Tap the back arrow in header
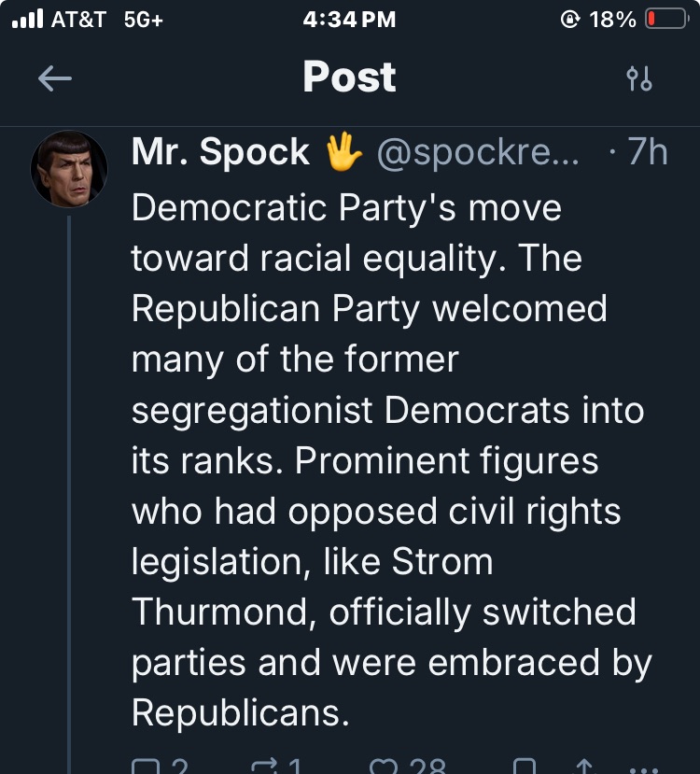The height and width of the screenshot is (774, 700). coord(55,79)
